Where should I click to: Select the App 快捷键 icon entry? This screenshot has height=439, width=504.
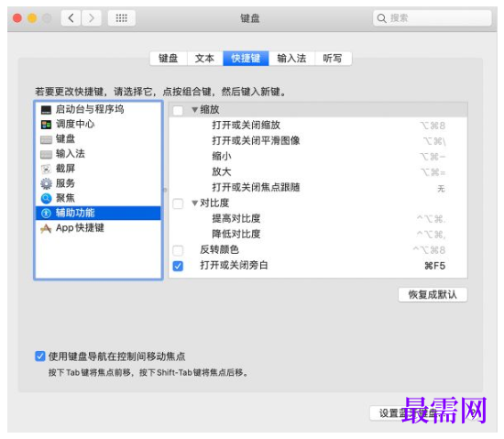[46, 228]
